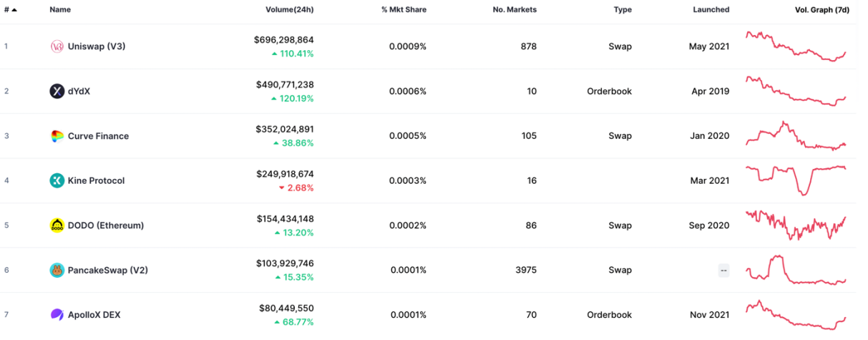868x340 pixels.
Task: Click the Kine Protocol logo icon
Action: pos(57,180)
